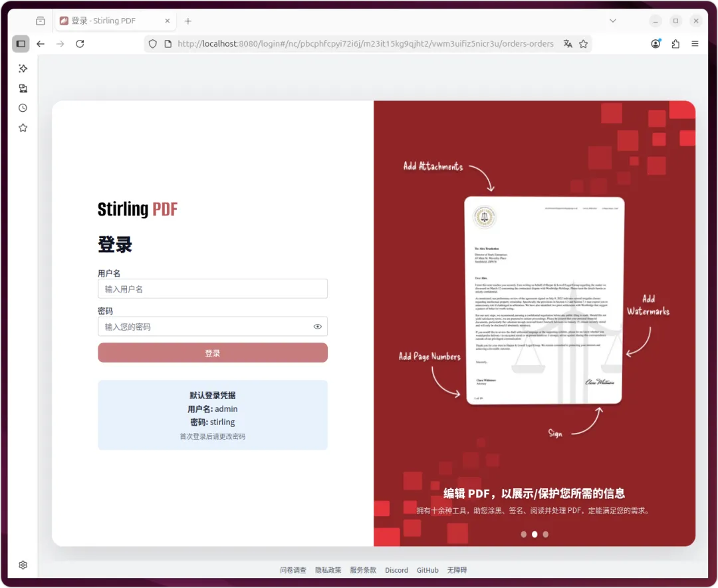Viewport: 718px width, 588px height.
Task: Select the 登录 - Stirling PDF tab
Action: (114, 21)
